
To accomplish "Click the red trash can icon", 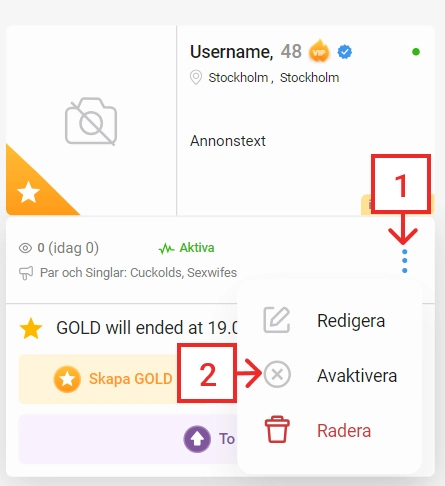I will coord(277,429).
